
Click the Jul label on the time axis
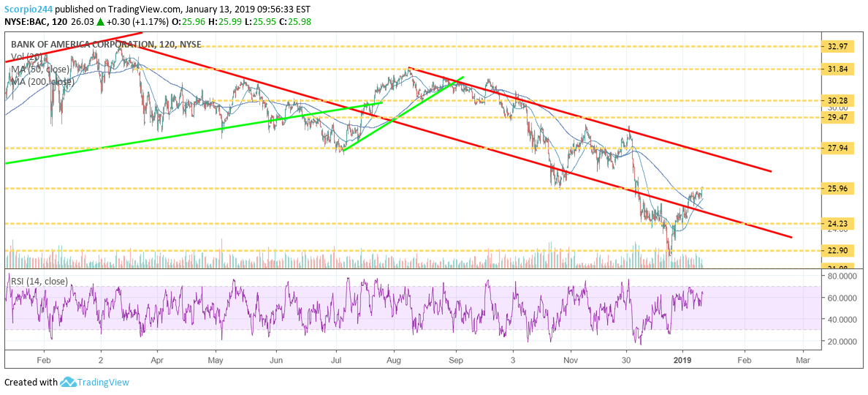tap(335, 360)
